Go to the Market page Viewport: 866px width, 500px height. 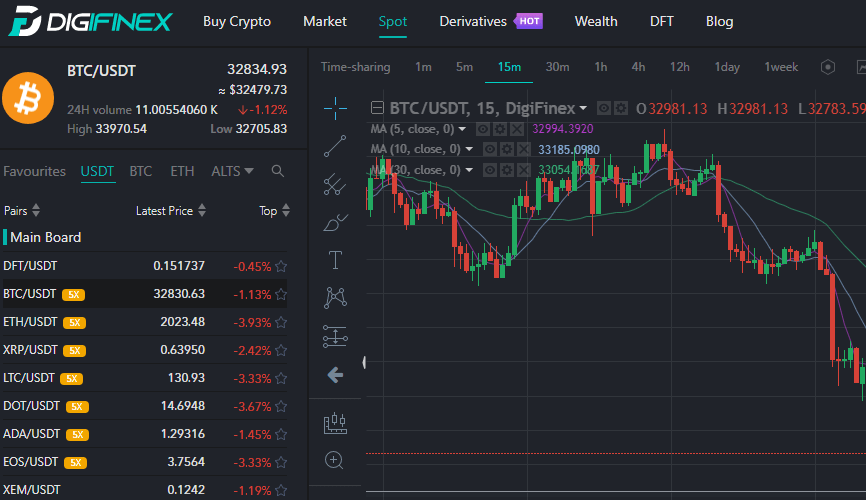coord(325,22)
